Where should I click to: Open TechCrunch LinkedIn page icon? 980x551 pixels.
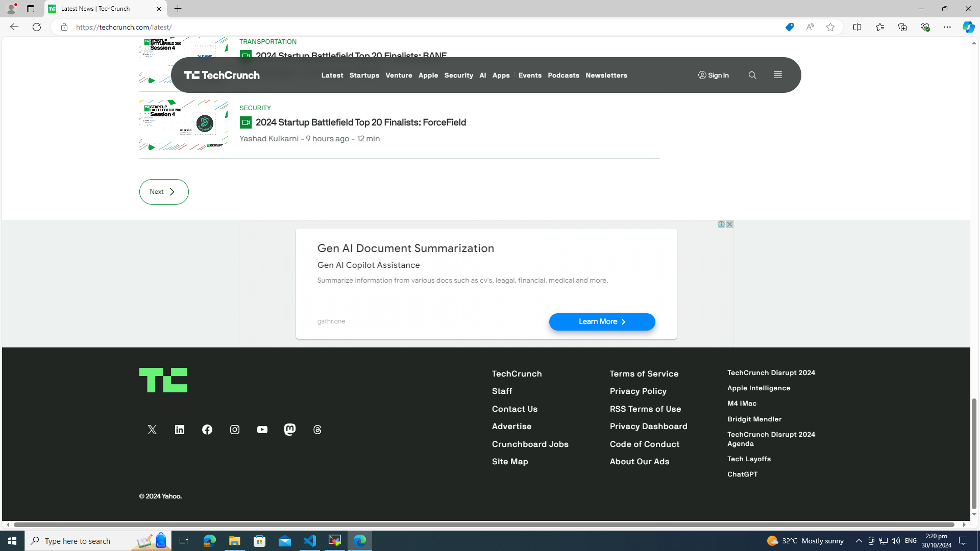coord(180,430)
